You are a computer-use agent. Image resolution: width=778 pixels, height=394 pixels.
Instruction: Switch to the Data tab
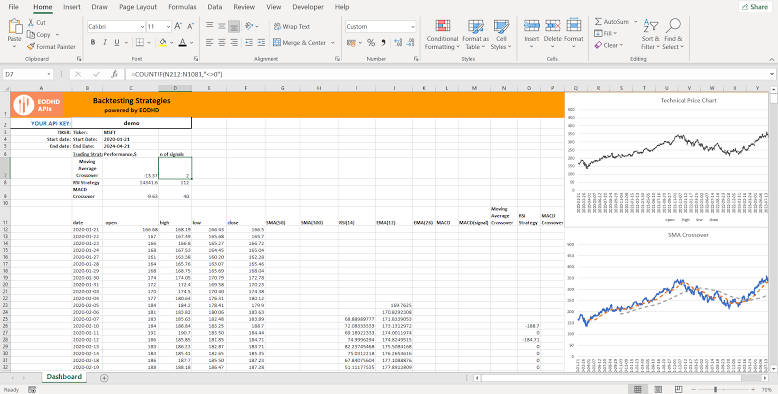pyautogui.click(x=215, y=7)
